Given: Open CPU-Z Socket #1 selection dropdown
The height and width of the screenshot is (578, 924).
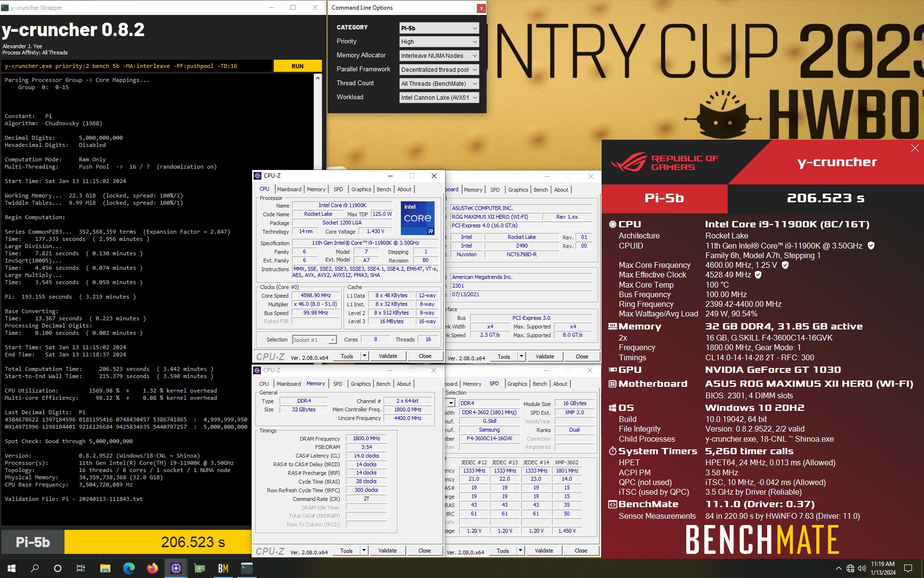Looking at the screenshot, I should 314,340.
